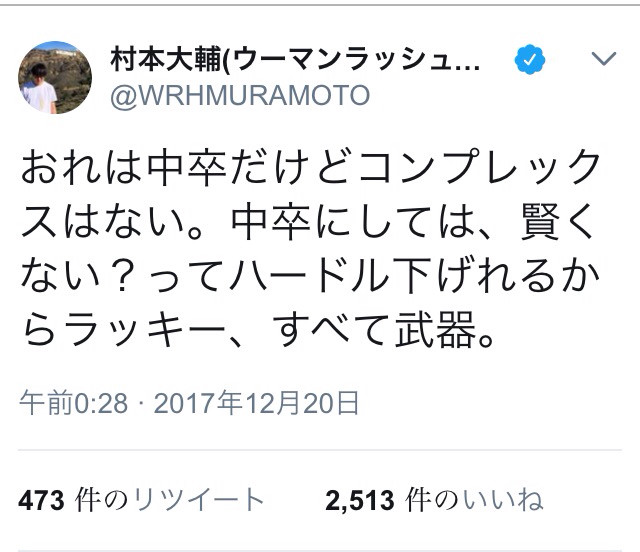Viewport: 640px width, 552px height.
Task: Open the 村本大輔 display name
Action: 166,60
